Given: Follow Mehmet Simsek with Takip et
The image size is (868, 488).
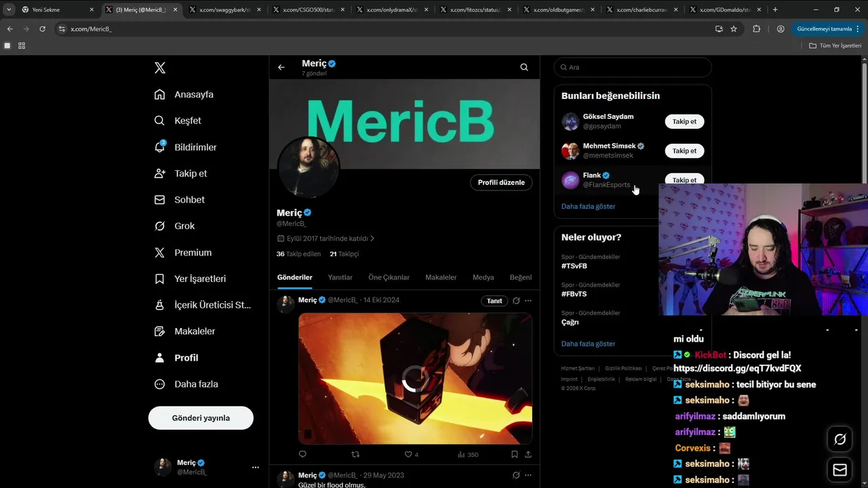Looking at the screenshot, I should point(684,150).
